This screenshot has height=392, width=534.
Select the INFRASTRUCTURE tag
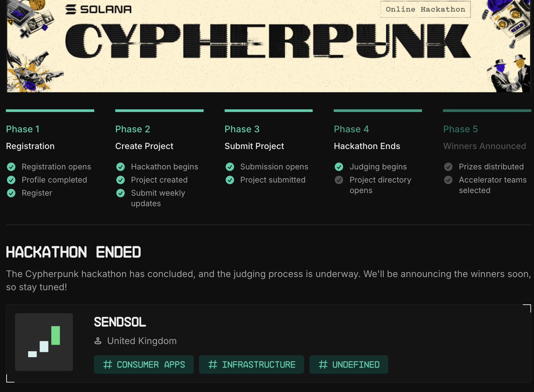tap(251, 364)
